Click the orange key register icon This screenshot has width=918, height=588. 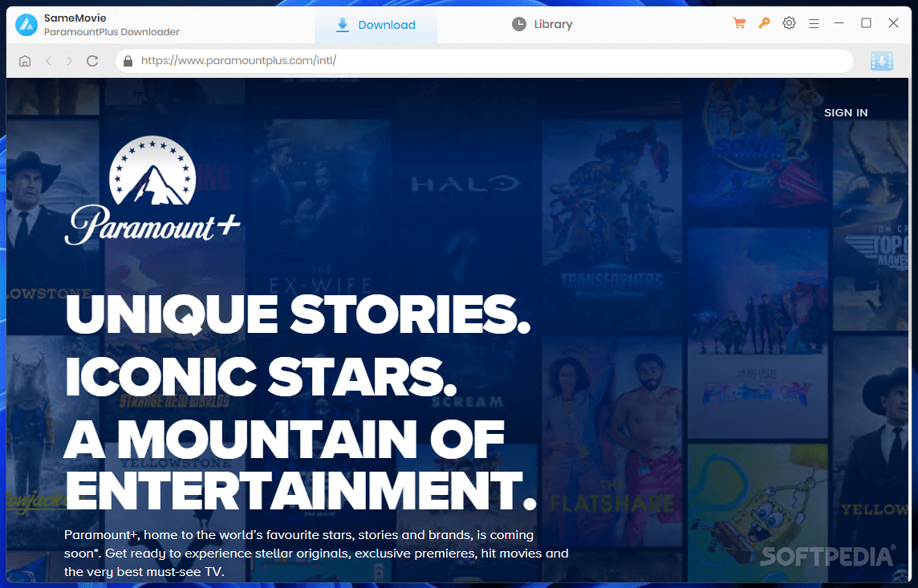[x=764, y=23]
